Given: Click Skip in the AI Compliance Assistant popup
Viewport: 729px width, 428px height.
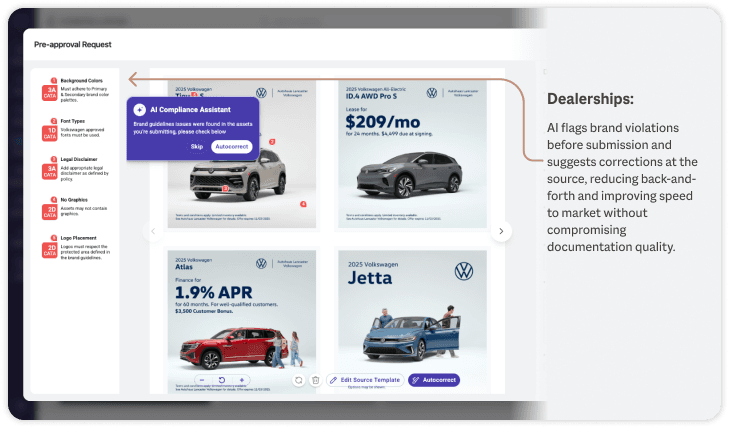Looking at the screenshot, I should click(197, 146).
